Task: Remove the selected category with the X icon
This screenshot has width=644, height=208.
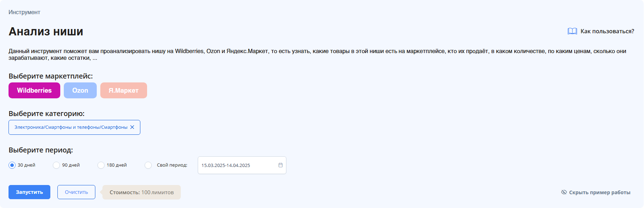Action: point(132,127)
